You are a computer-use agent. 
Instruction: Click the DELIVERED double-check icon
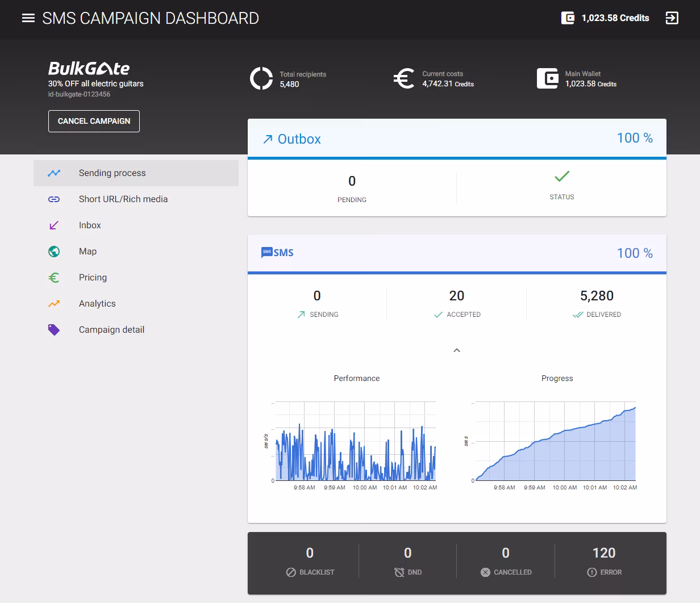578,315
